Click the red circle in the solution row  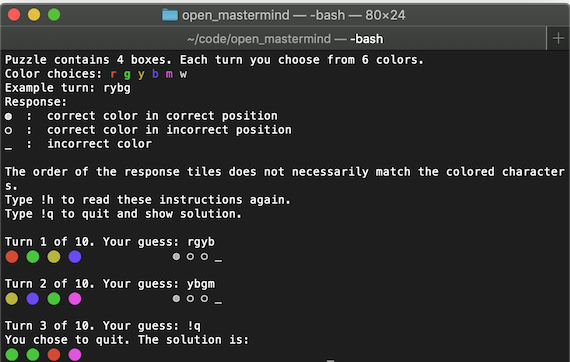tap(54, 355)
